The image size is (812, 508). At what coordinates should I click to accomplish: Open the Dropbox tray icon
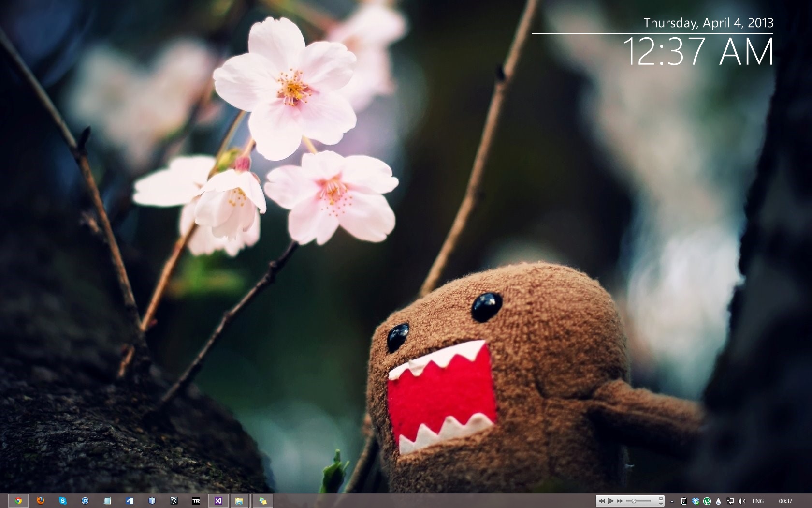point(696,501)
